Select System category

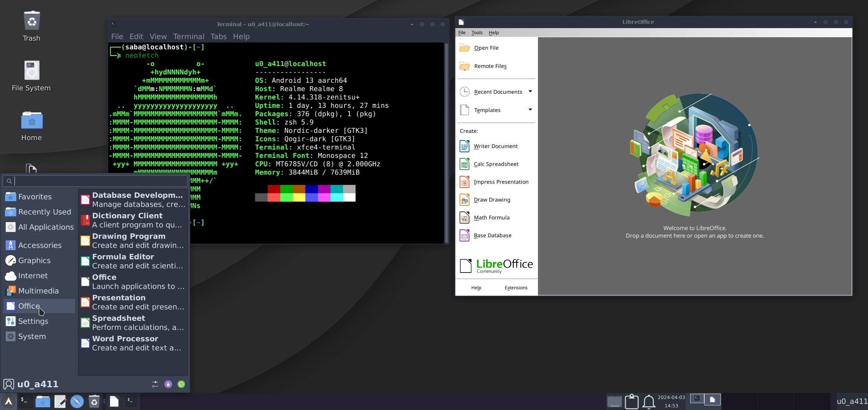coord(39,336)
